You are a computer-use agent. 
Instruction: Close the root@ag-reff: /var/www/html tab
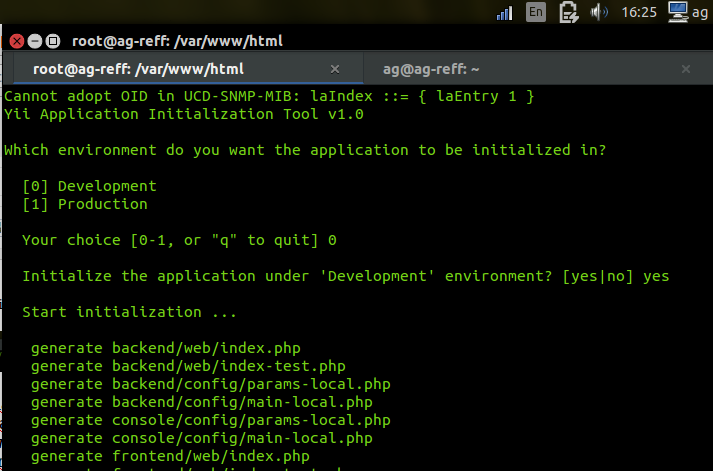coord(335,69)
